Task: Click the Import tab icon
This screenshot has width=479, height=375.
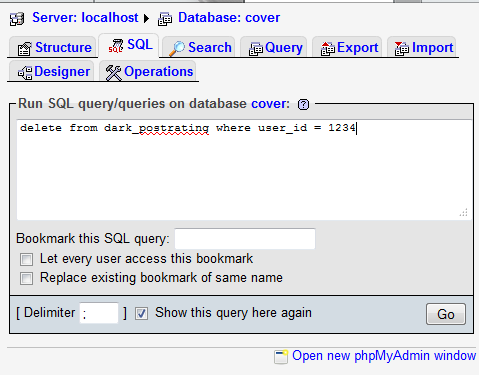Action: click(402, 49)
